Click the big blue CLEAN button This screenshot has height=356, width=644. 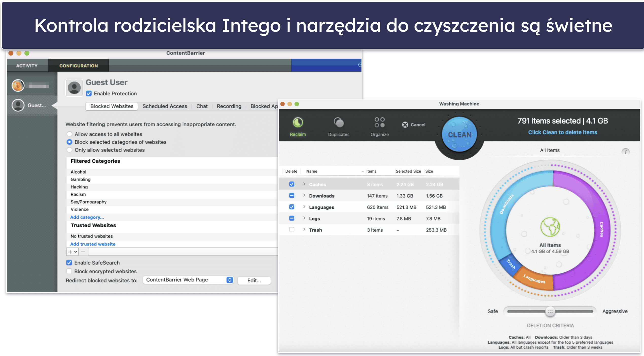coord(459,135)
